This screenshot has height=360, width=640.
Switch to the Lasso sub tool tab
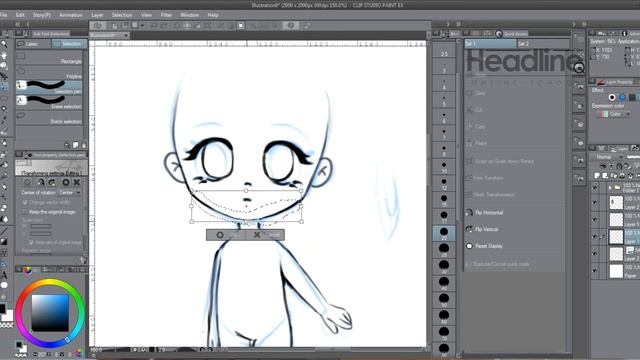pos(33,44)
